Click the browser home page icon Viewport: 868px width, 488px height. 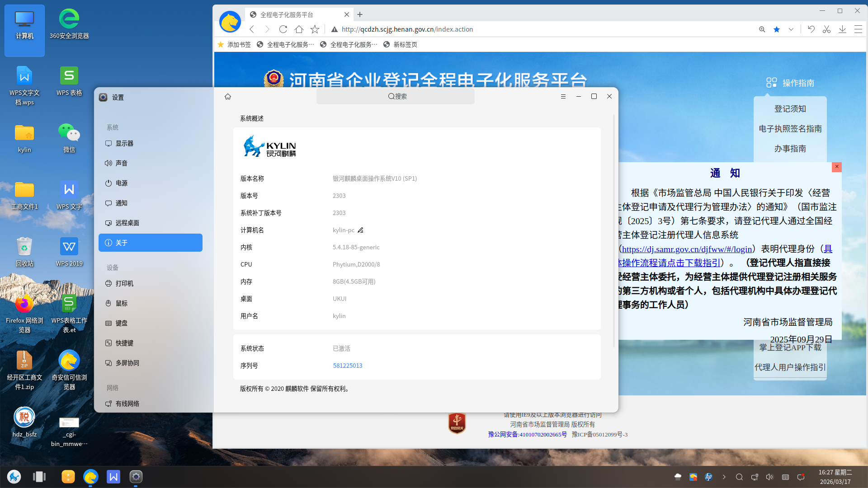click(x=299, y=29)
